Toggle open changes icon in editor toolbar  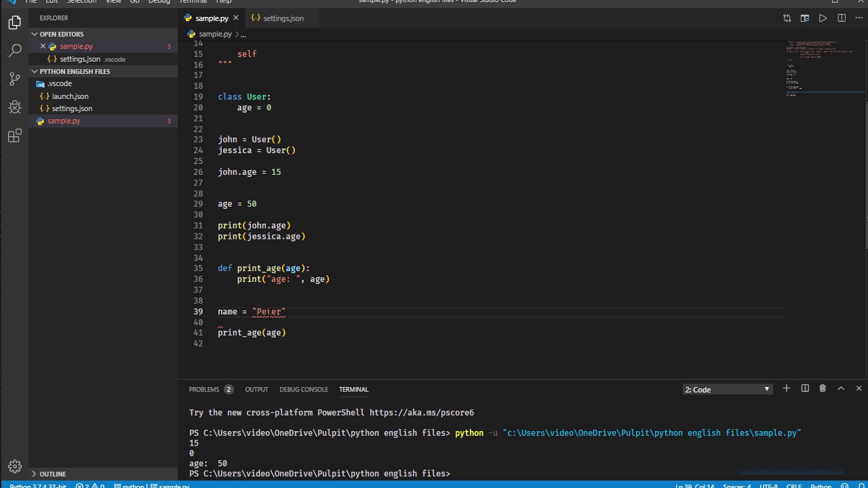click(x=787, y=18)
